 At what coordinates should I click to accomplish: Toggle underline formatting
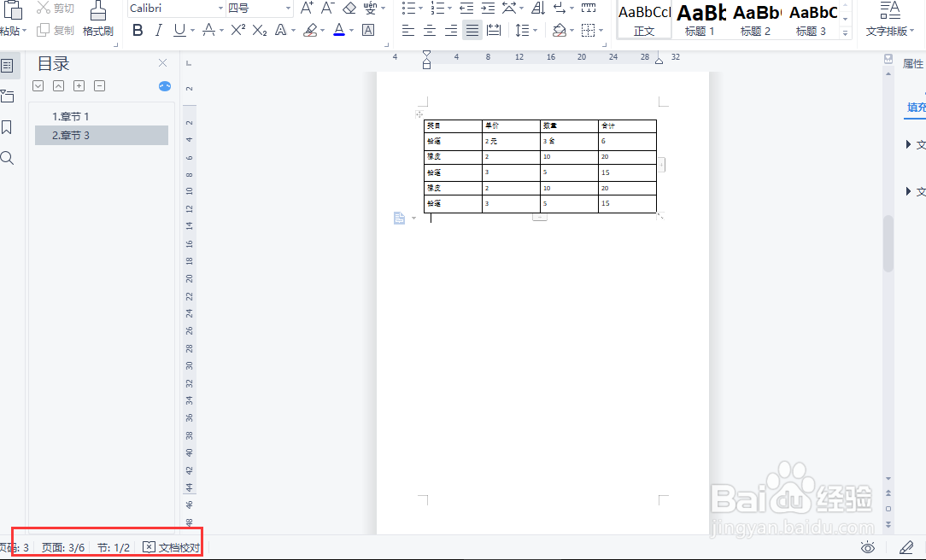point(179,30)
